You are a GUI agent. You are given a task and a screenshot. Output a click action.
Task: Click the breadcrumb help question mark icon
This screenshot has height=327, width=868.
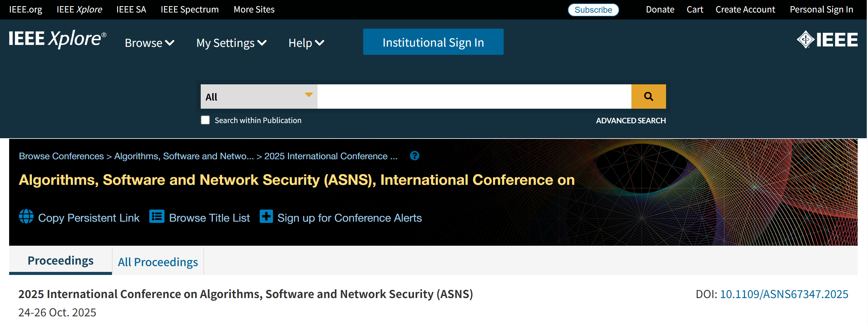click(x=414, y=156)
